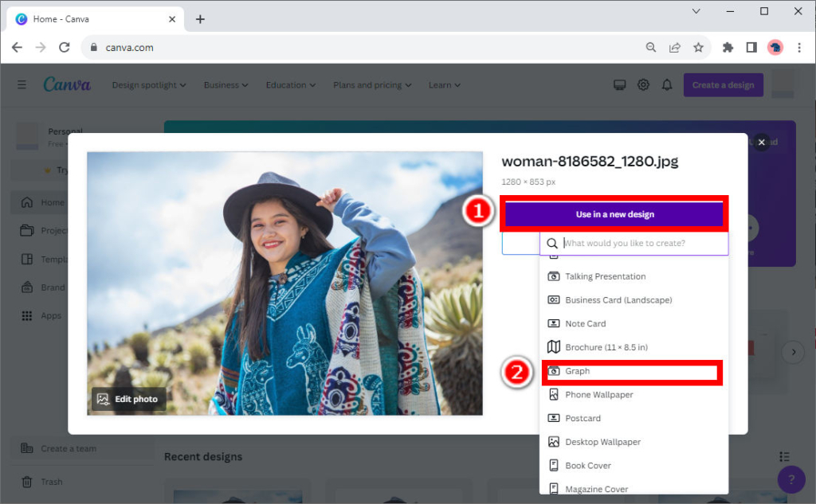Open Projects from the sidebar

pyautogui.click(x=49, y=230)
